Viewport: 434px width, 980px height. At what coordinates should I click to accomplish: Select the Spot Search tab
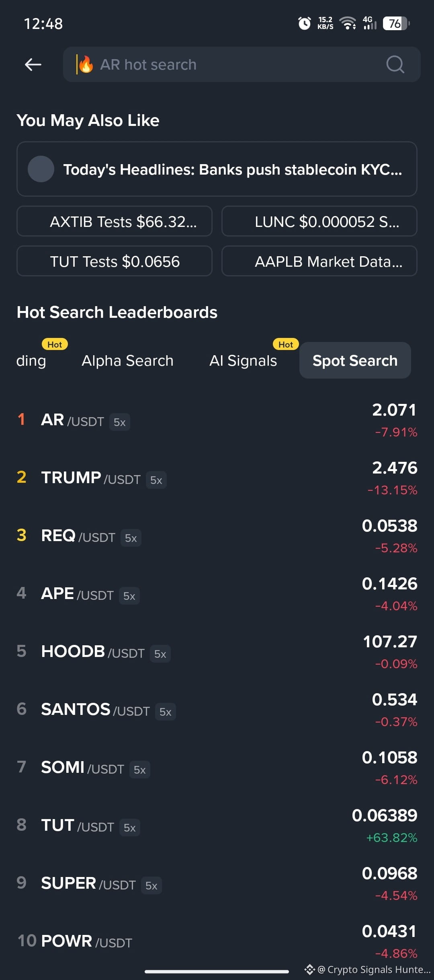point(355,360)
